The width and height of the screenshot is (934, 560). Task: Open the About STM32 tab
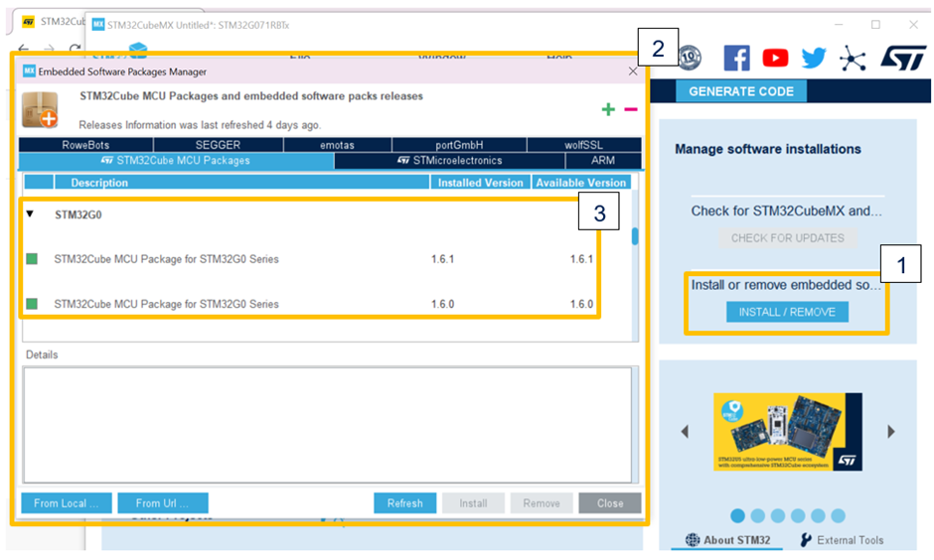point(728,540)
